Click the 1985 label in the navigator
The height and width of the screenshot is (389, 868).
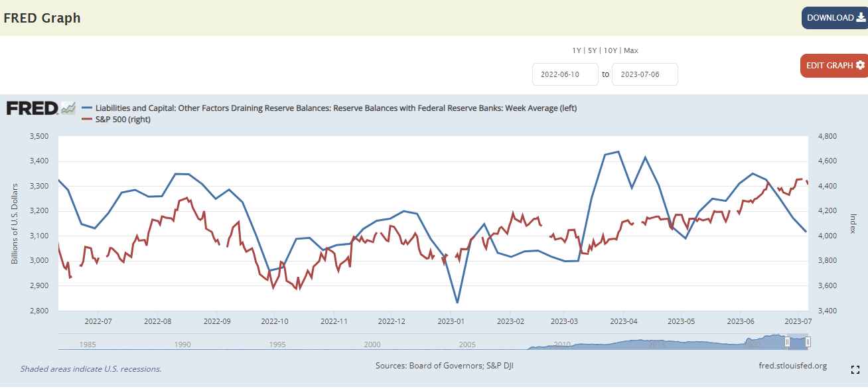[87, 345]
